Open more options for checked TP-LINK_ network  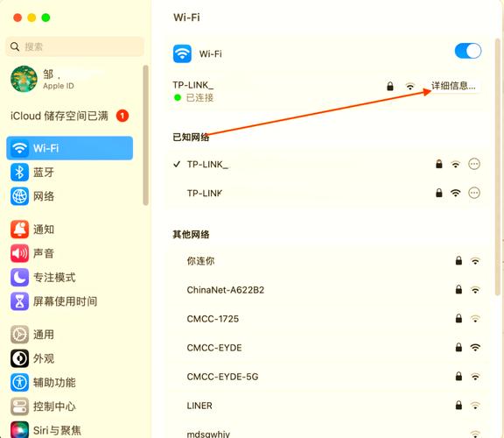tap(474, 164)
